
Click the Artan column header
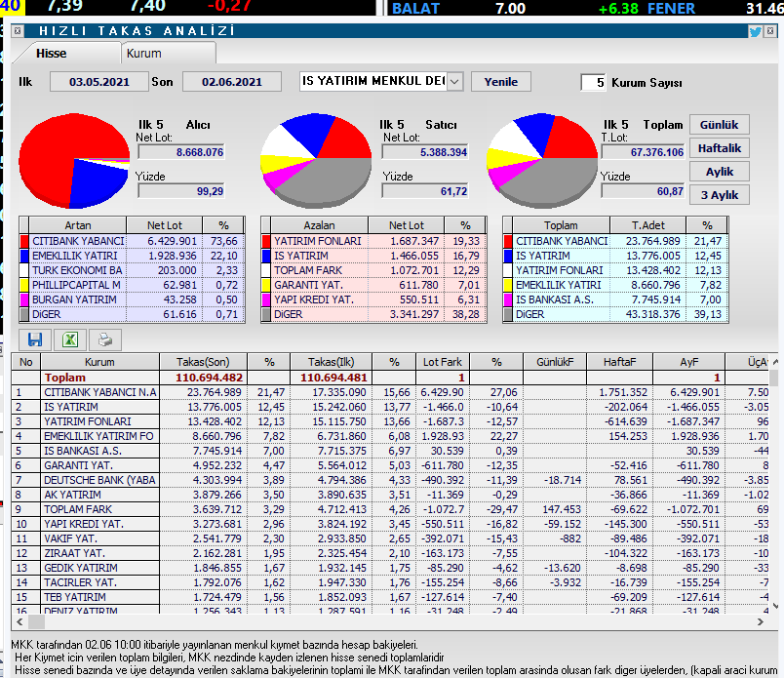[x=78, y=225]
